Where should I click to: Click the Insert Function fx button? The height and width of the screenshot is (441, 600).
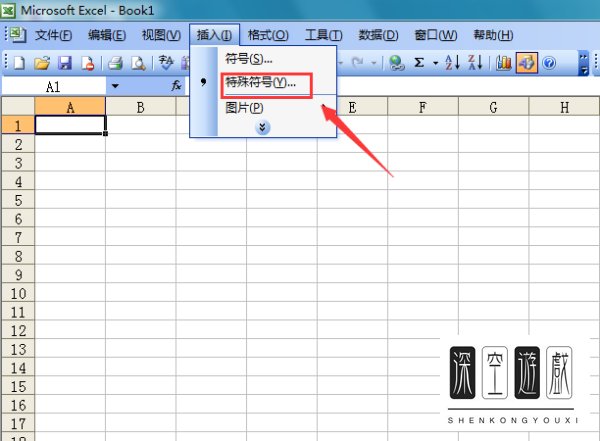click(176, 85)
